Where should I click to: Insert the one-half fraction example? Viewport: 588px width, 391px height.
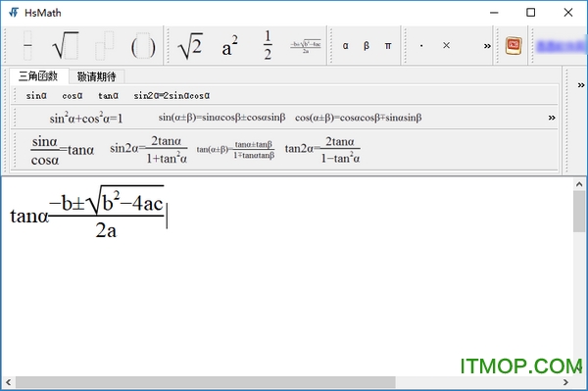(x=268, y=46)
